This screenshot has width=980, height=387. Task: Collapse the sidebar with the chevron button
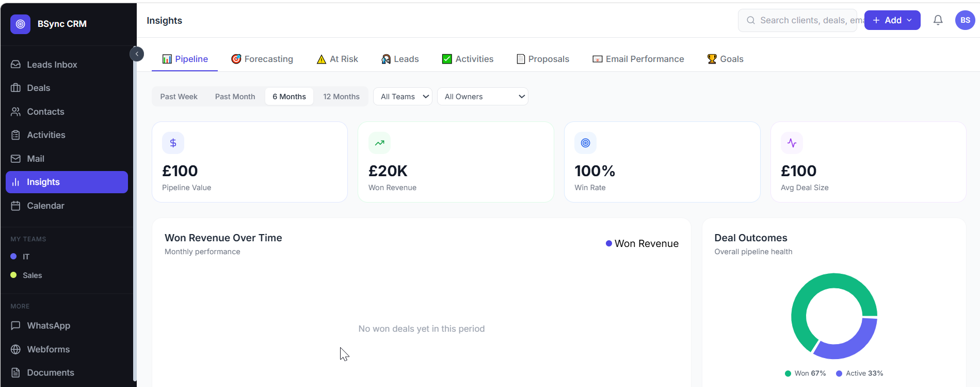pyautogui.click(x=137, y=54)
